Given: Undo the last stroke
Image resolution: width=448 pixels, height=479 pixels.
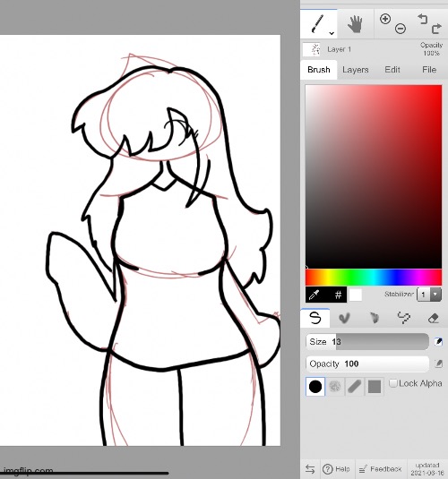Looking at the screenshot, I should (x=423, y=19).
